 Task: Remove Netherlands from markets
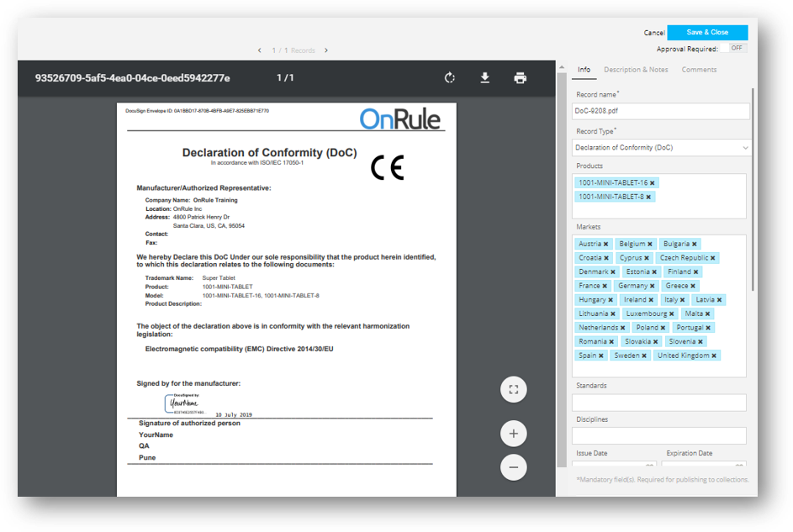coord(622,328)
